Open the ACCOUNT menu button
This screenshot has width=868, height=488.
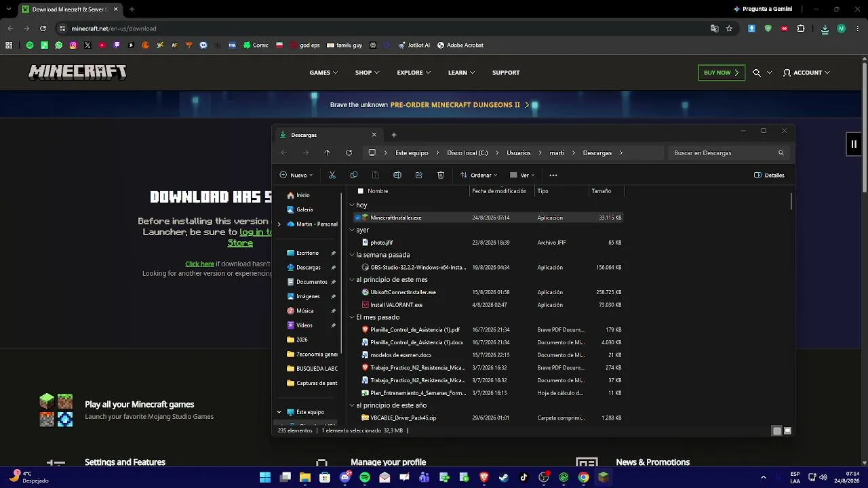tap(806, 73)
